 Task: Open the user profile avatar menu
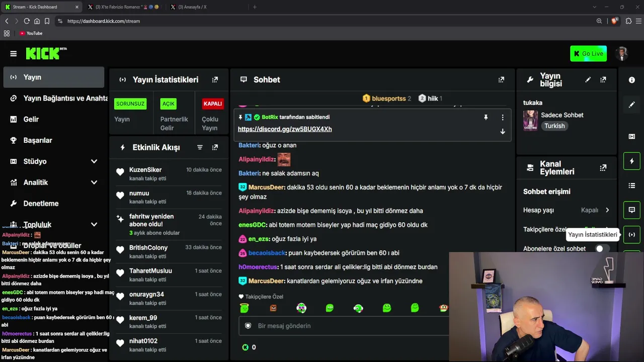click(x=622, y=54)
